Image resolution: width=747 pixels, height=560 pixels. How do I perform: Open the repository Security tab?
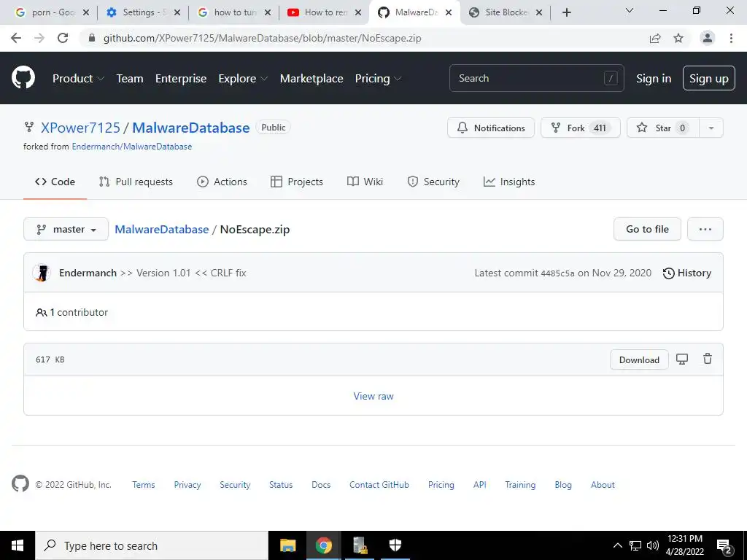point(433,182)
